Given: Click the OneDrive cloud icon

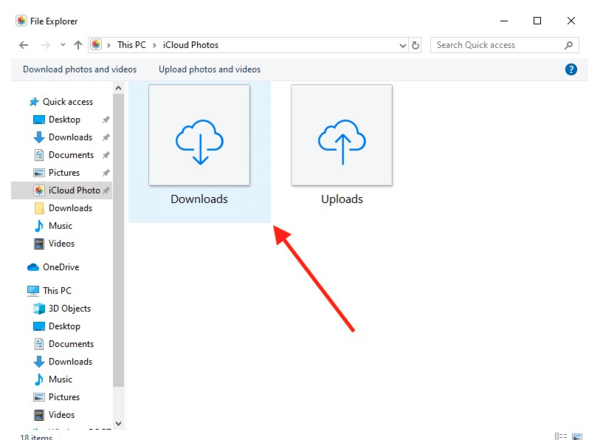Looking at the screenshot, I should (x=33, y=267).
